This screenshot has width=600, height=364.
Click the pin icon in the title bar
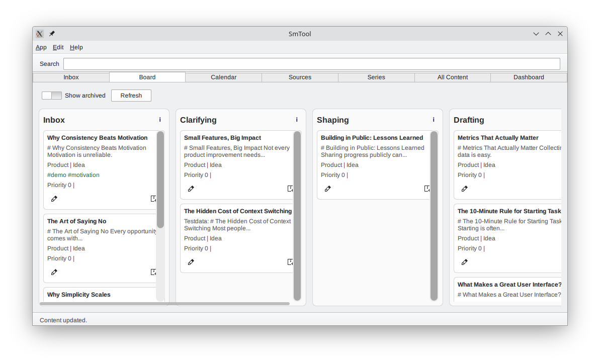pos(52,34)
